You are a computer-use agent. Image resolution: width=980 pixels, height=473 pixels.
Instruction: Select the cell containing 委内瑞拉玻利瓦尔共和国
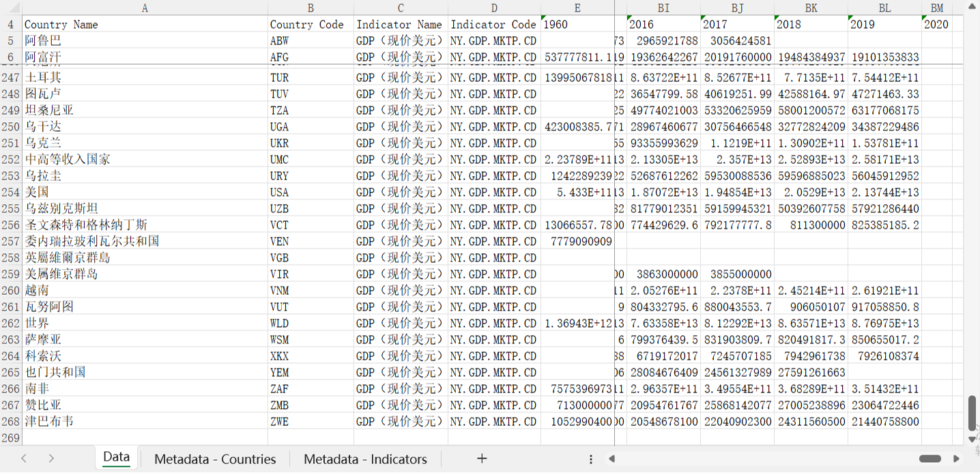point(145,242)
